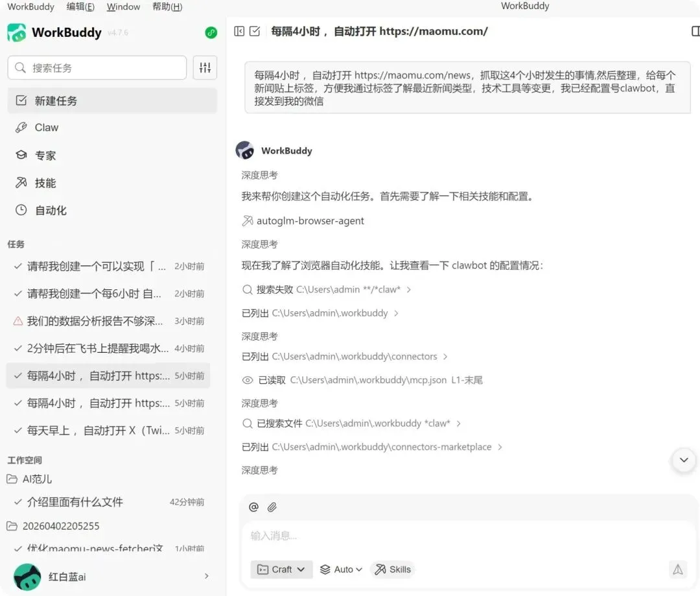The image size is (700, 596).
Task: Open the task filter settings icon
Action: point(205,67)
